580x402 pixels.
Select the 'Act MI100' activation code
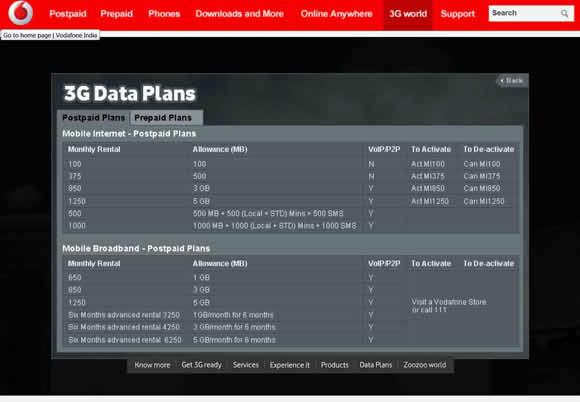coord(428,164)
